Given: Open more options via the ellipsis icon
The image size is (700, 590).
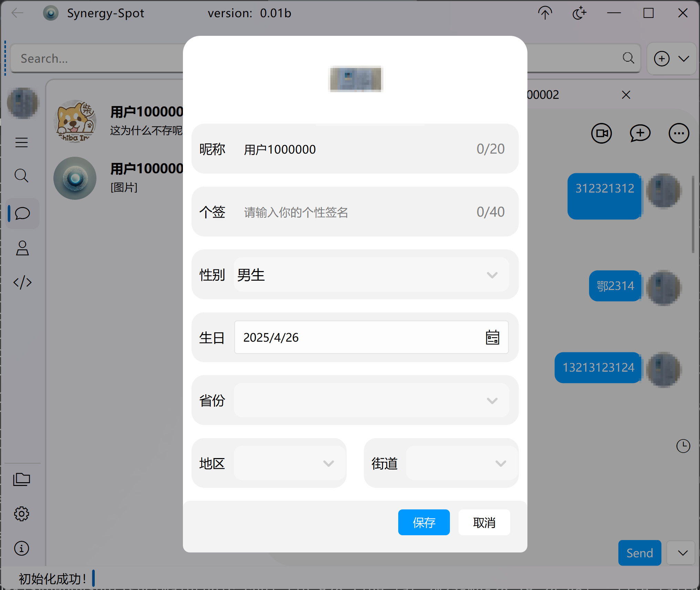Looking at the screenshot, I should (678, 133).
